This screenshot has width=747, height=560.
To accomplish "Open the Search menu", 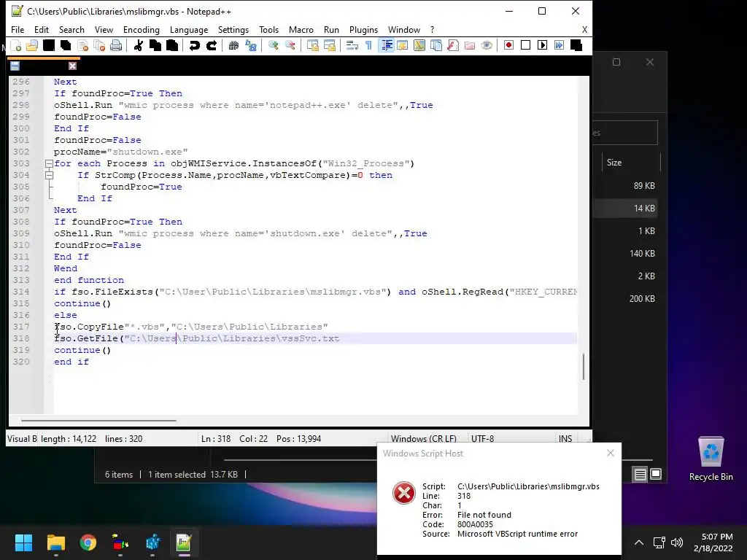I will (x=71, y=29).
